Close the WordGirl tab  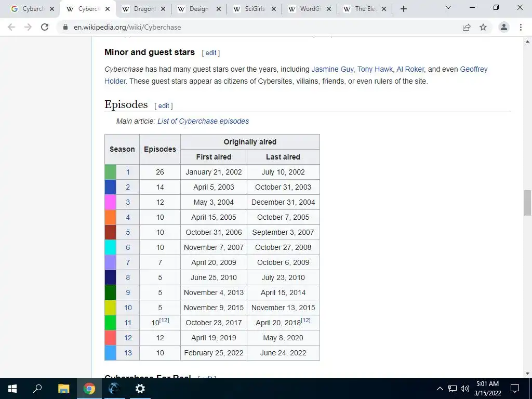[x=329, y=9]
